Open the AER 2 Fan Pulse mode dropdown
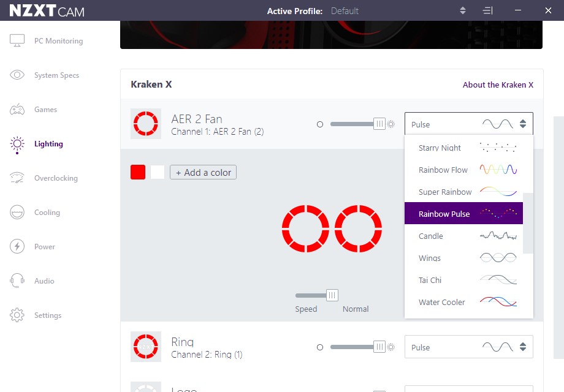 [x=469, y=124]
